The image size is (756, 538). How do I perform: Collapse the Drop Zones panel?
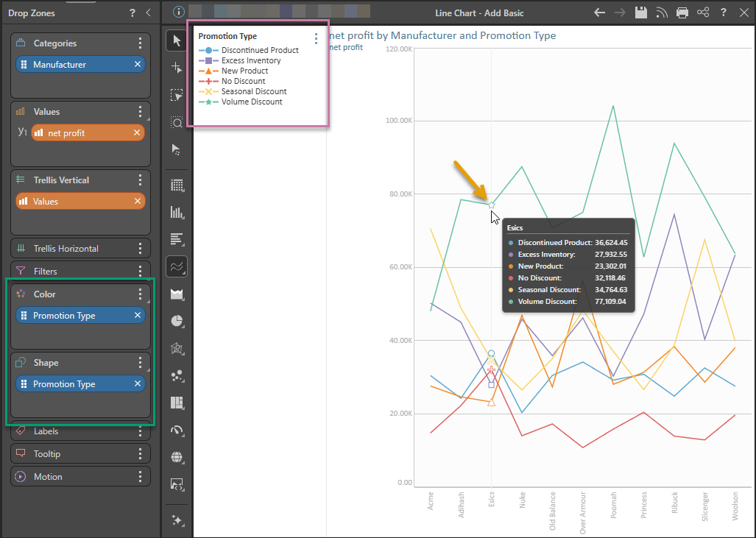(x=149, y=13)
